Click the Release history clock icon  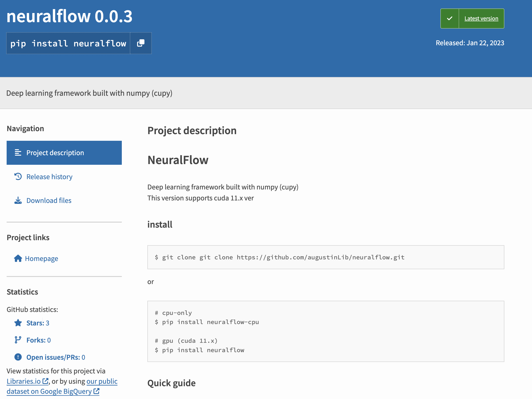tap(18, 176)
